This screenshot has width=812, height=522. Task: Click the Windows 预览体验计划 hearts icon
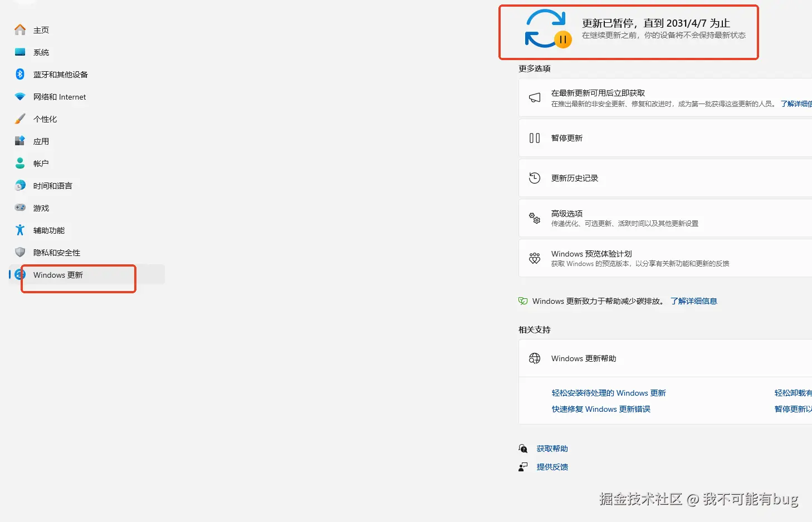[x=535, y=258]
